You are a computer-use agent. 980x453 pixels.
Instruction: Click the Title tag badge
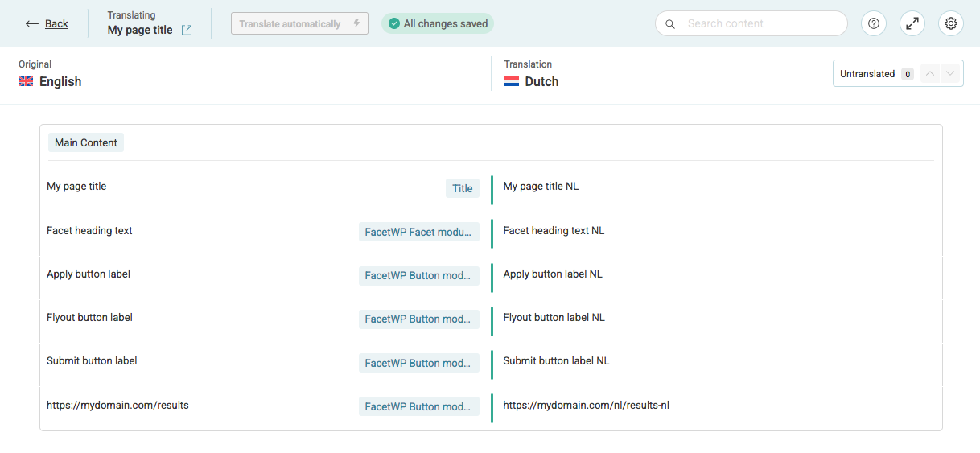point(462,188)
